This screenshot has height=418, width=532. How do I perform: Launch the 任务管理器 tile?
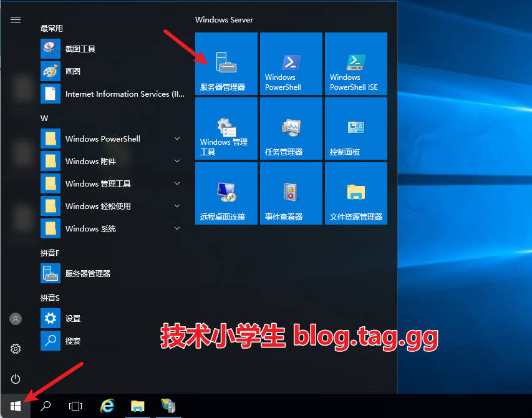(x=291, y=129)
